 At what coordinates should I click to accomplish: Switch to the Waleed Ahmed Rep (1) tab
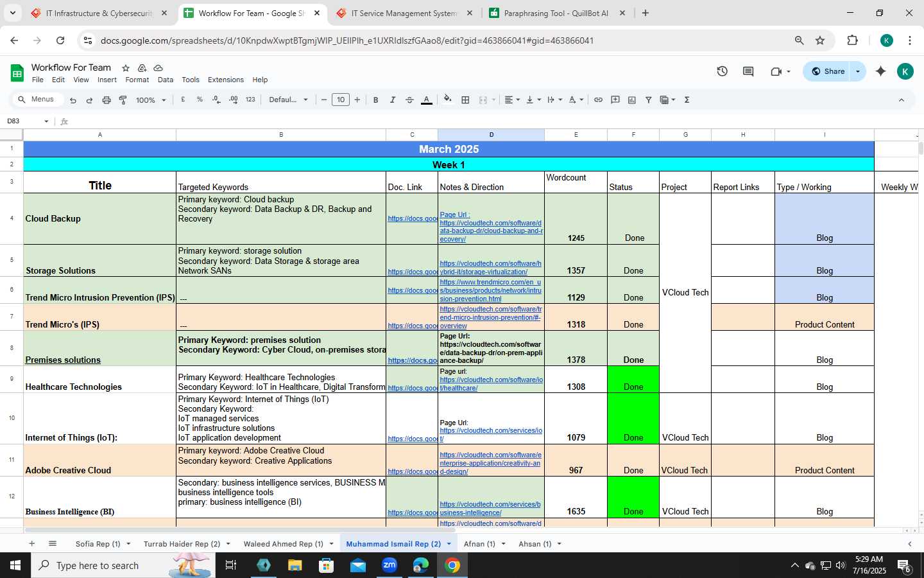283,544
